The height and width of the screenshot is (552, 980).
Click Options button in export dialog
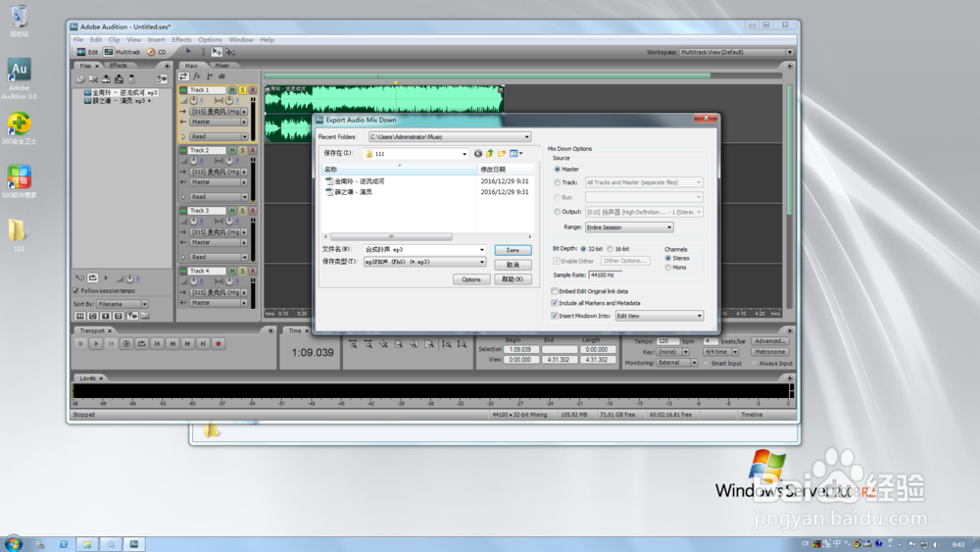click(471, 279)
